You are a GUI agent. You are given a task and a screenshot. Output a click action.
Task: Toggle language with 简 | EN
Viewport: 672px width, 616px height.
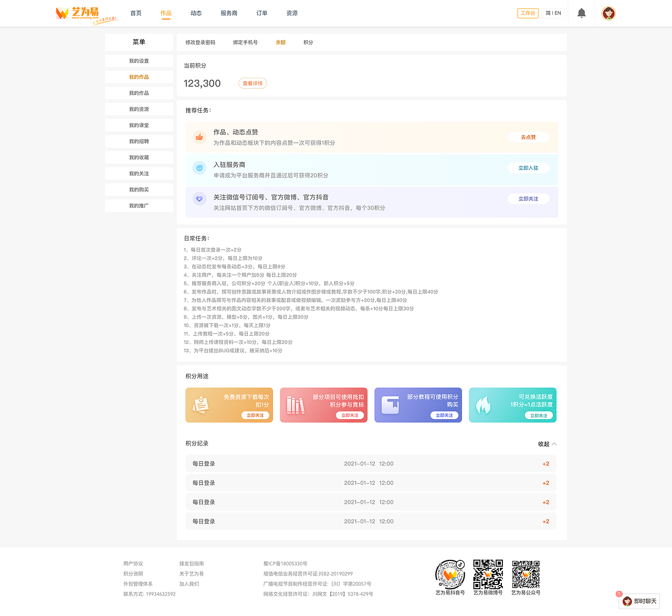tap(553, 13)
